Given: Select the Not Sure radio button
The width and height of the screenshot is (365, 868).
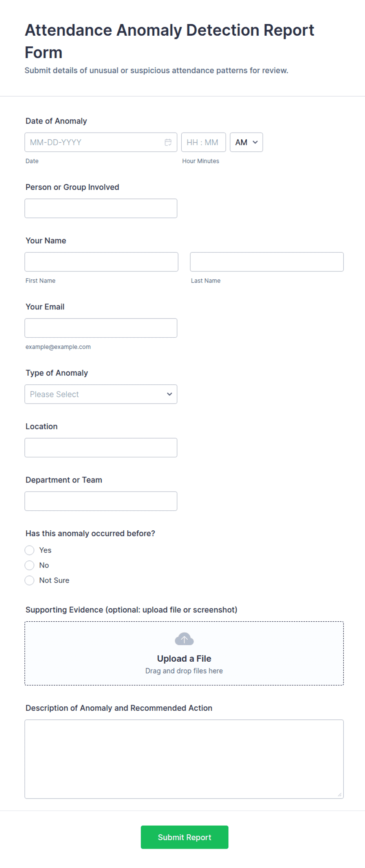Looking at the screenshot, I should 29,580.
